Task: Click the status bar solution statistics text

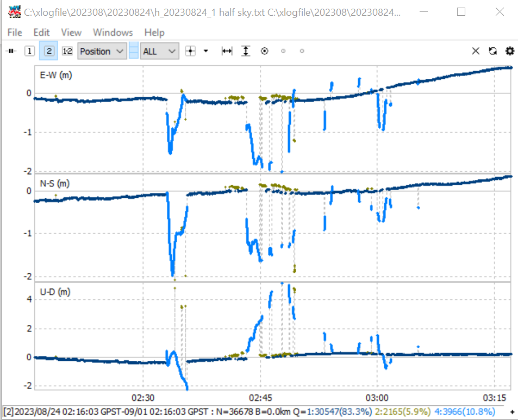Action: [x=249, y=412]
